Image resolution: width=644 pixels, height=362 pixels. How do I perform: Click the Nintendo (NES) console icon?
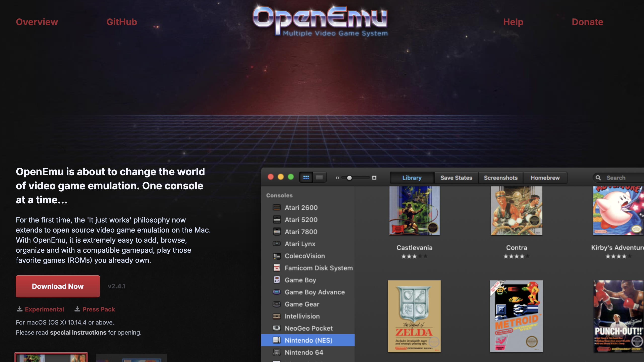277,340
